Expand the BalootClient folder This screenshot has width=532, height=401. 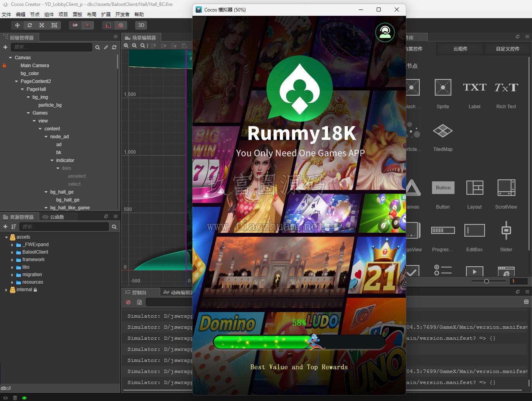[12, 252]
